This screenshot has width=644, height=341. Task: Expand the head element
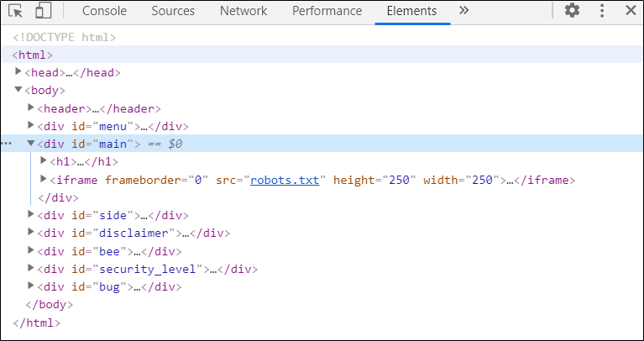pyautogui.click(x=18, y=71)
